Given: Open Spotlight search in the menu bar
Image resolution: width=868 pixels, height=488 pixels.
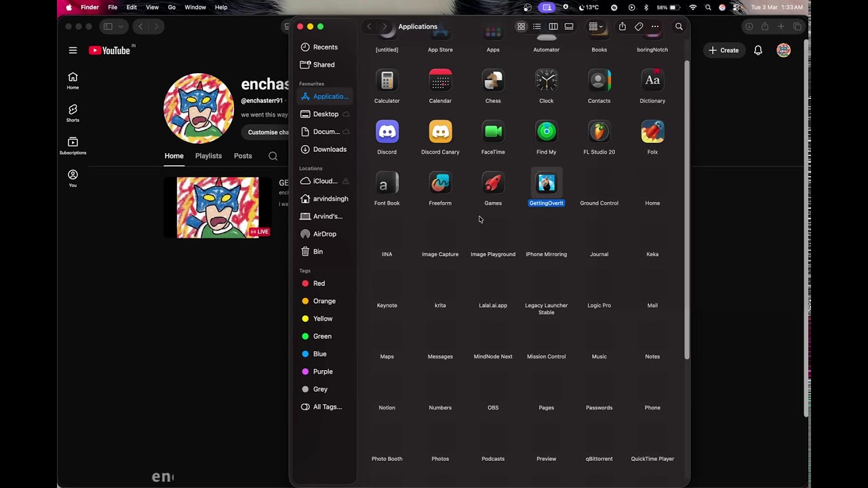Looking at the screenshot, I should tap(708, 7).
